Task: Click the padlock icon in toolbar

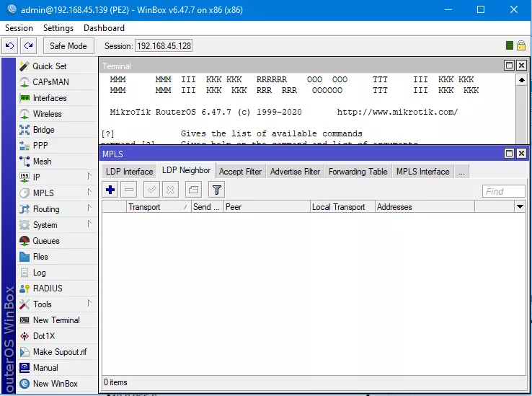Action: click(521, 45)
